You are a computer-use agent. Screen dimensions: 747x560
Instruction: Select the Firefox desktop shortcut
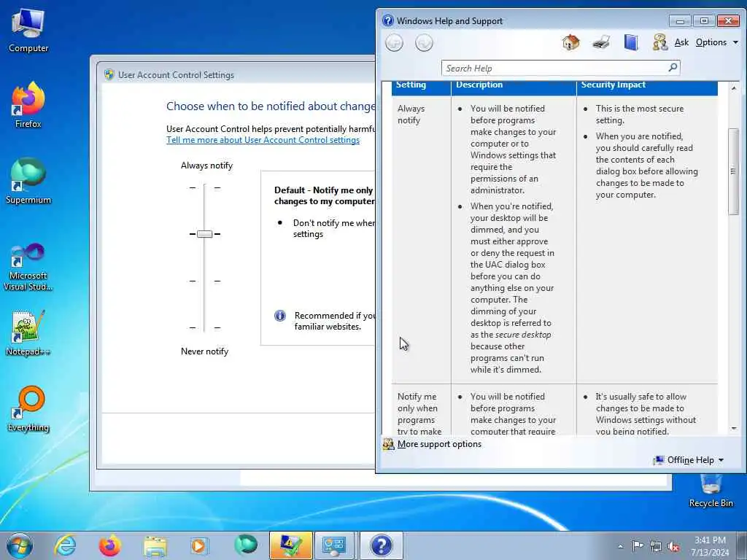pyautogui.click(x=28, y=105)
